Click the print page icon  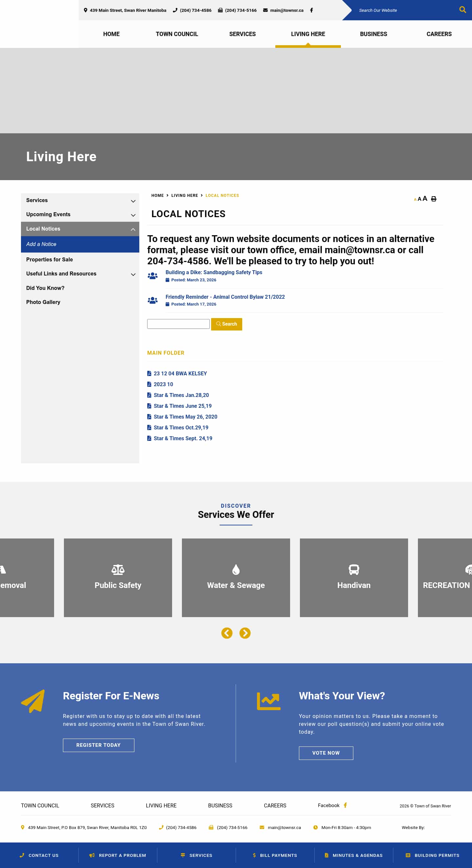pos(434,199)
